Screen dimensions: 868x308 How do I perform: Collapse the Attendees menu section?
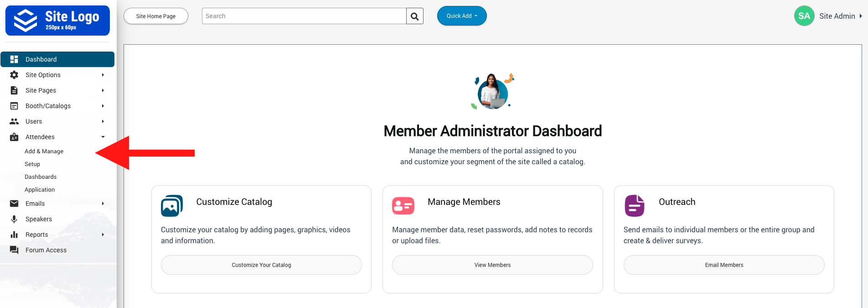coord(103,137)
